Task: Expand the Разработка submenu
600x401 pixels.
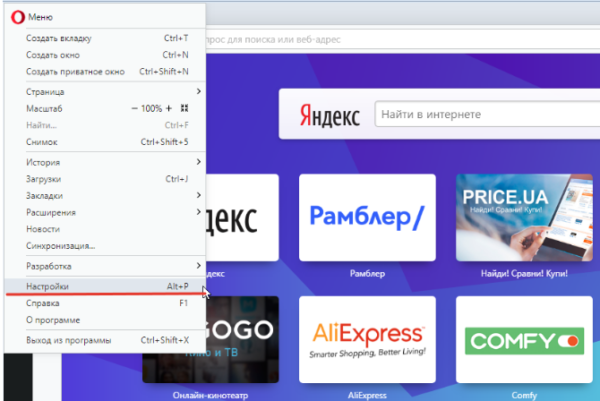Action: click(x=105, y=266)
